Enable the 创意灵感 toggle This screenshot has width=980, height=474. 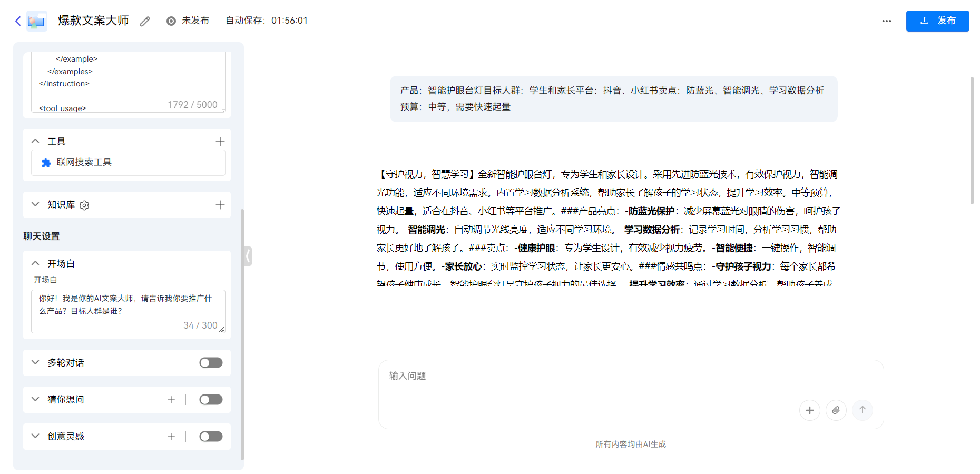click(211, 436)
